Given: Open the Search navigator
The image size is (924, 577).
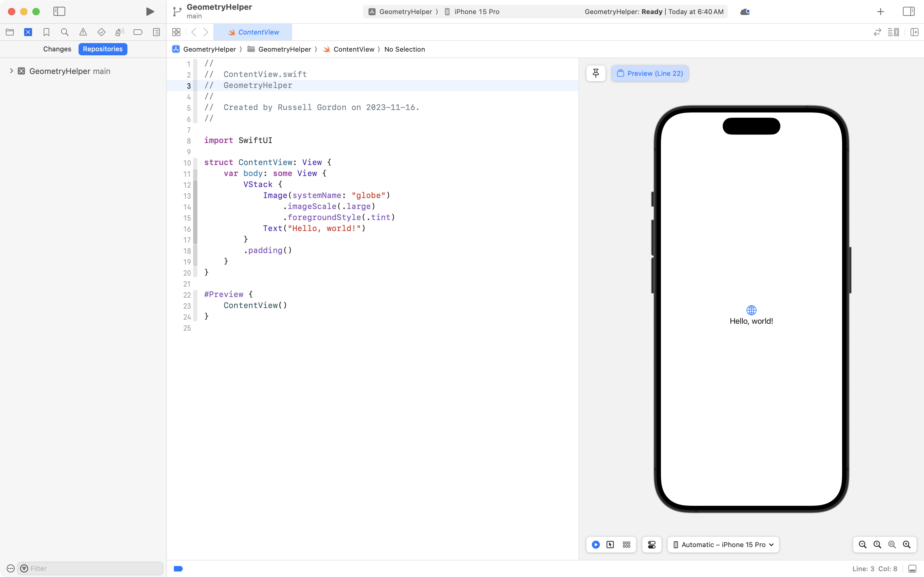Looking at the screenshot, I should click(x=64, y=32).
